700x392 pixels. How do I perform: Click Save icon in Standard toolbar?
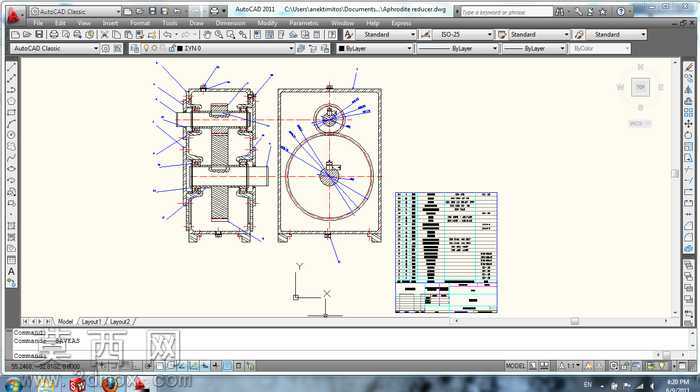(39, 34)
